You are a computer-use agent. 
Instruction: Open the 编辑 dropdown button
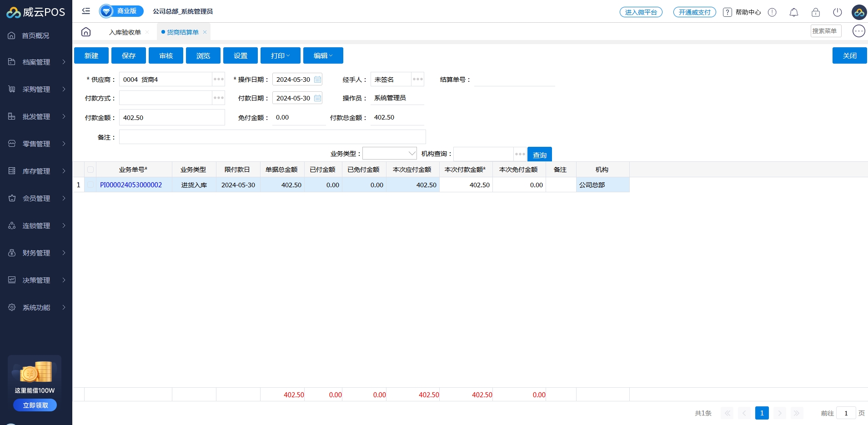pos(323,55)
